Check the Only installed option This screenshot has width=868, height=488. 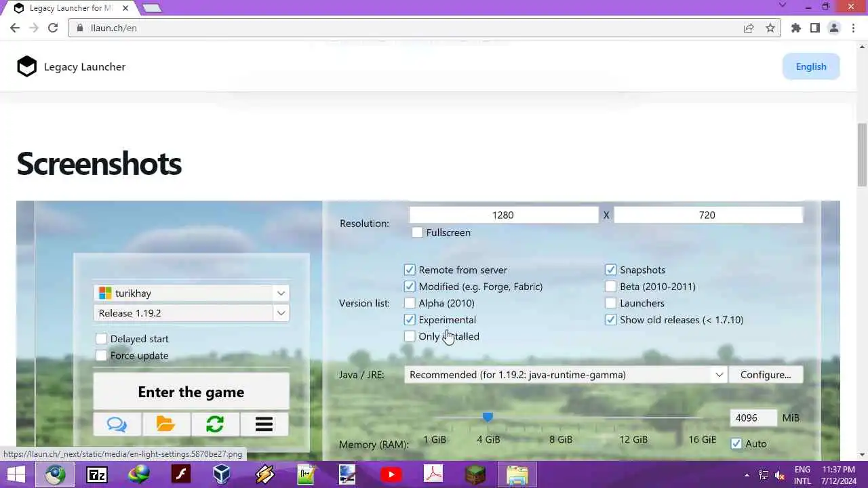coord(410,336)
